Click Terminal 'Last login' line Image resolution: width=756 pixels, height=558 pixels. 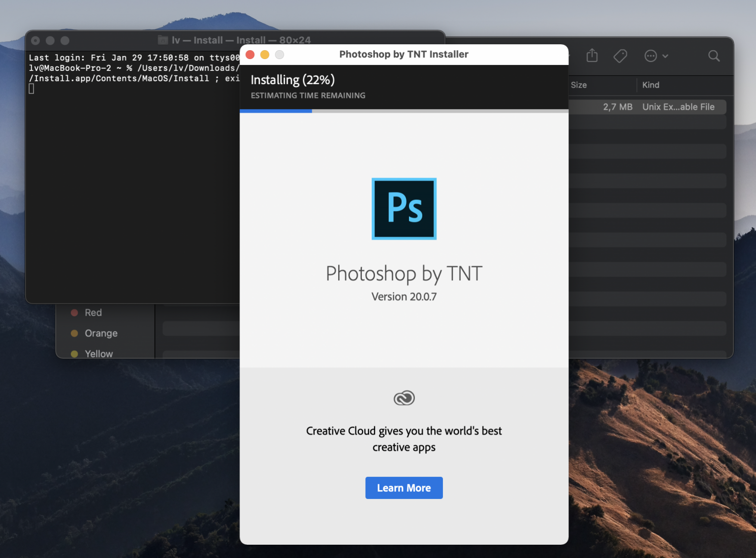134,58
